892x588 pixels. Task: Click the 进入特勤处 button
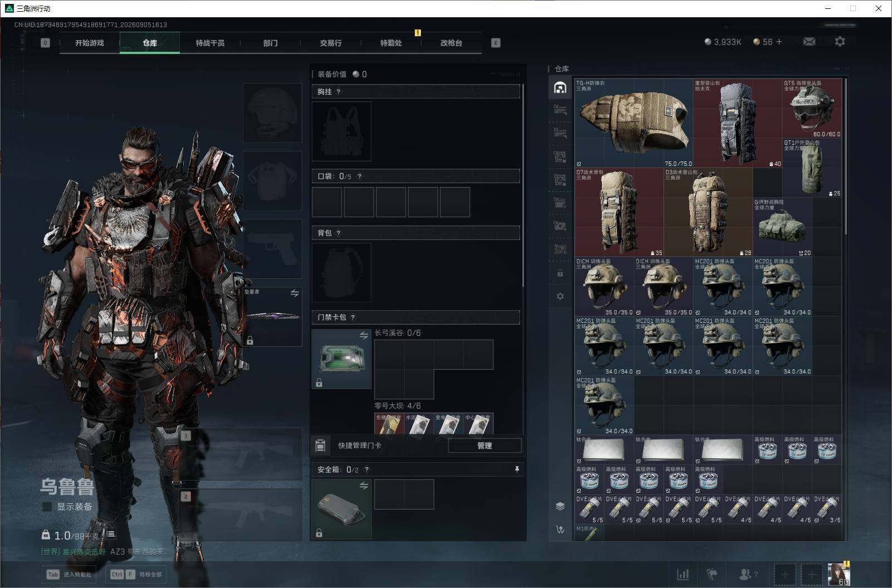point(69,574)
